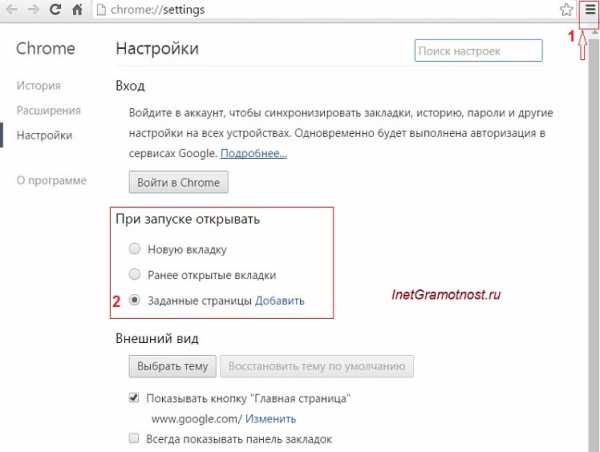The height and width of the screenshot is (452, 600).
Task: Click the При запуске открывать heading
Action: pos(188,219)
